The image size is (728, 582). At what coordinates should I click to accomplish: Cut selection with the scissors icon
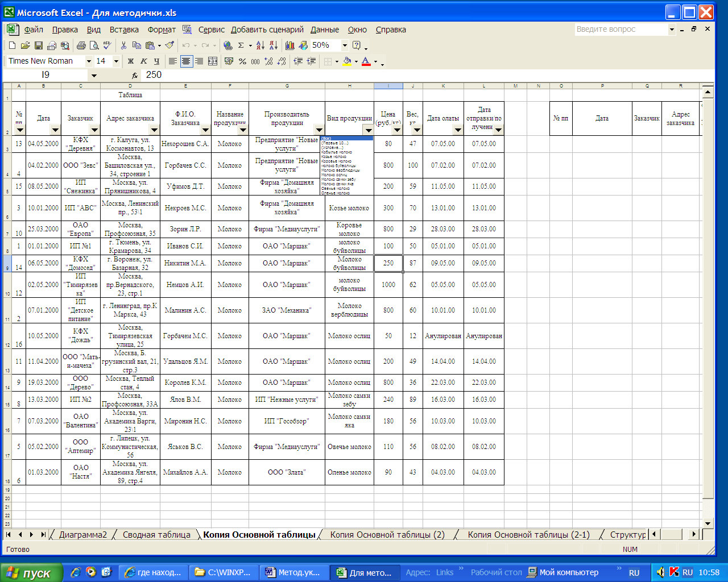(x=123, y=45)
